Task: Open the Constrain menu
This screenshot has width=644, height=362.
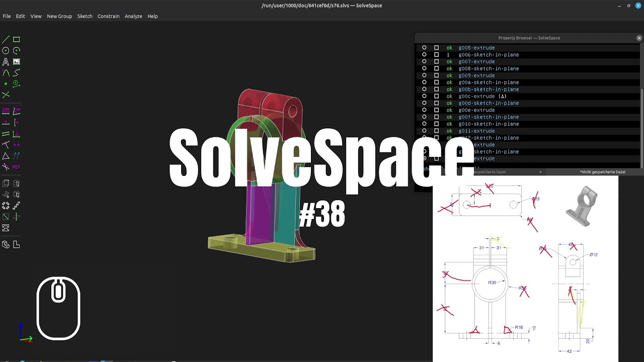Action: pyautogui.click(x=108, y=16)
